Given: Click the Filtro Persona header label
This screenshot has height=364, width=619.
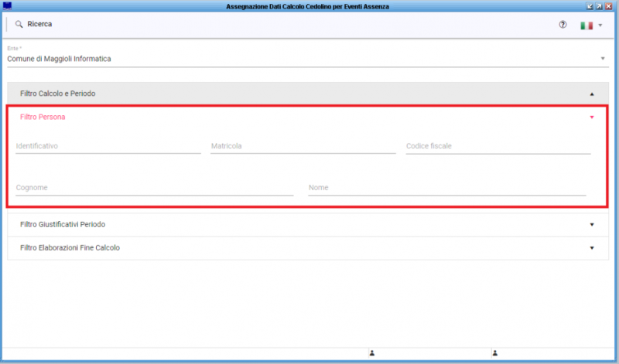Looking at the screenshot, I should [x=43, y=117].
